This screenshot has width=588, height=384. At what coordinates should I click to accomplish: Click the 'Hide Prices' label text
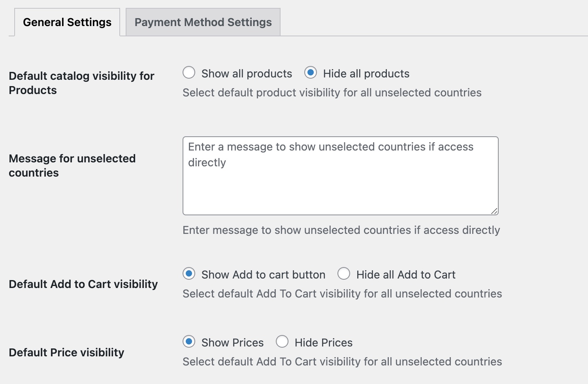click(x=323, y=343)
